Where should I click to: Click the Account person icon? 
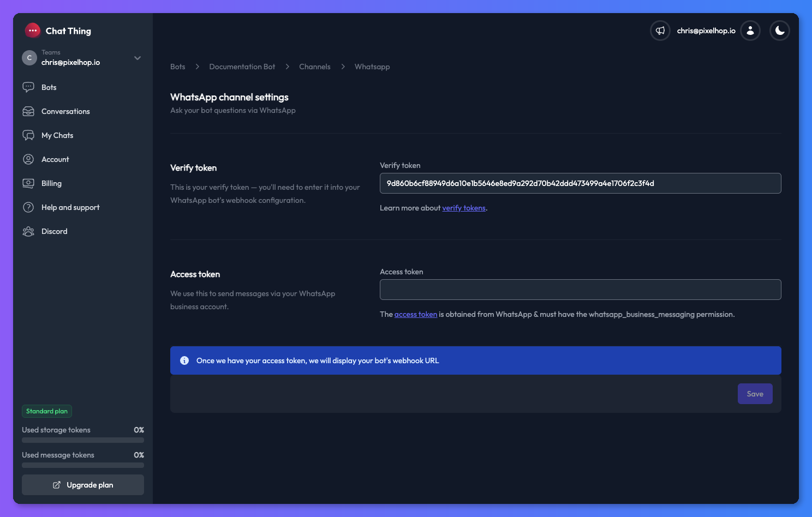tap(28, 159)
